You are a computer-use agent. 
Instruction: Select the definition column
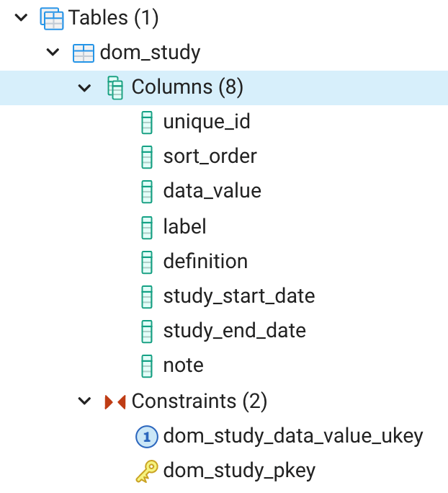[205, 261]
